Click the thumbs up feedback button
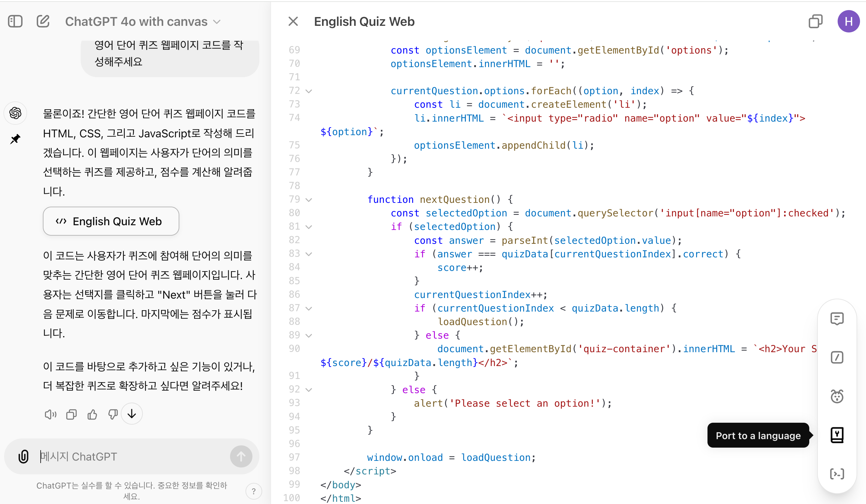The image size is (866, 504). tap(94, 415)
